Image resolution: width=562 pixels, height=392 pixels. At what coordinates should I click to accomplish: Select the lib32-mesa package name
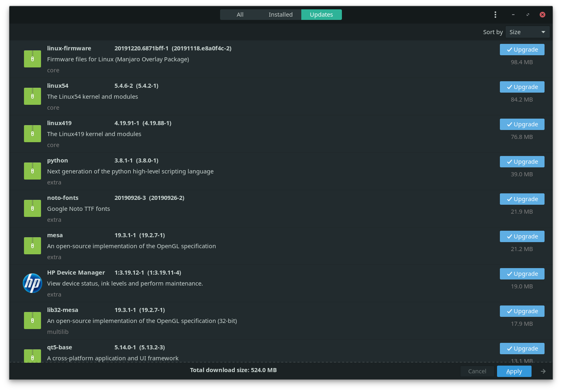tap(63, 310)
